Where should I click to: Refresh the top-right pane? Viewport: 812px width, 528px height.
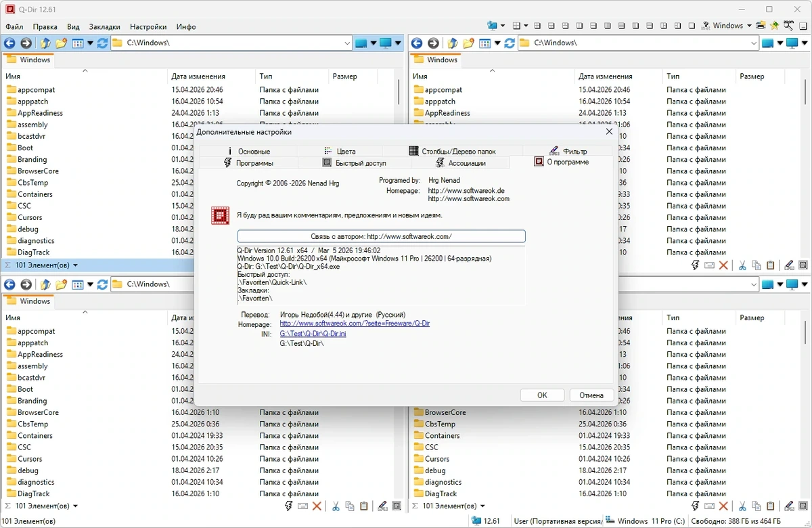[510, 43]
